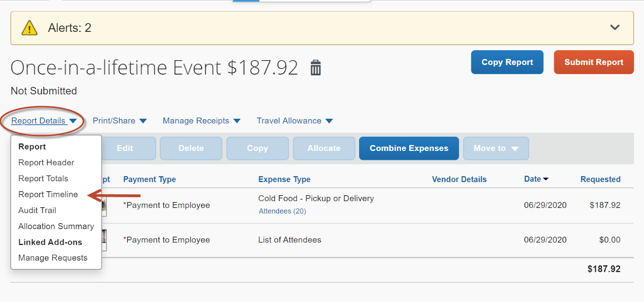Click the List of Attendees row date 06/29/2020
The width and height of the screenshot is (644, 302).
click(x=545, y=240)
